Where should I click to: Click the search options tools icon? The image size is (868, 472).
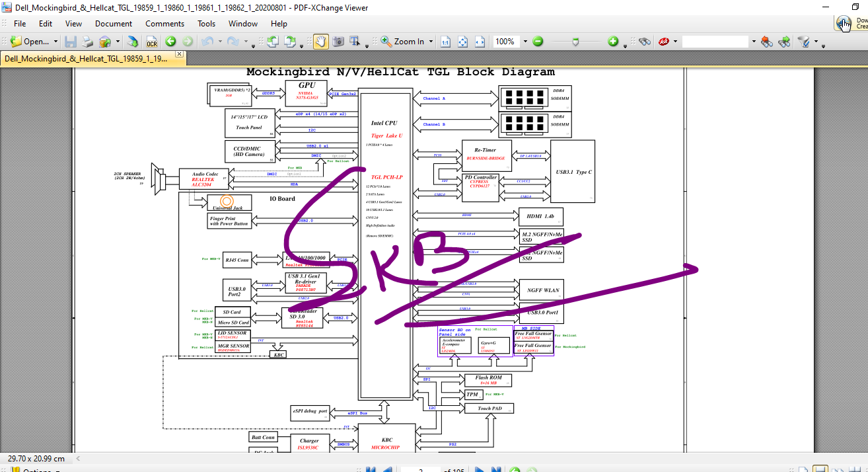click(804, 41)
